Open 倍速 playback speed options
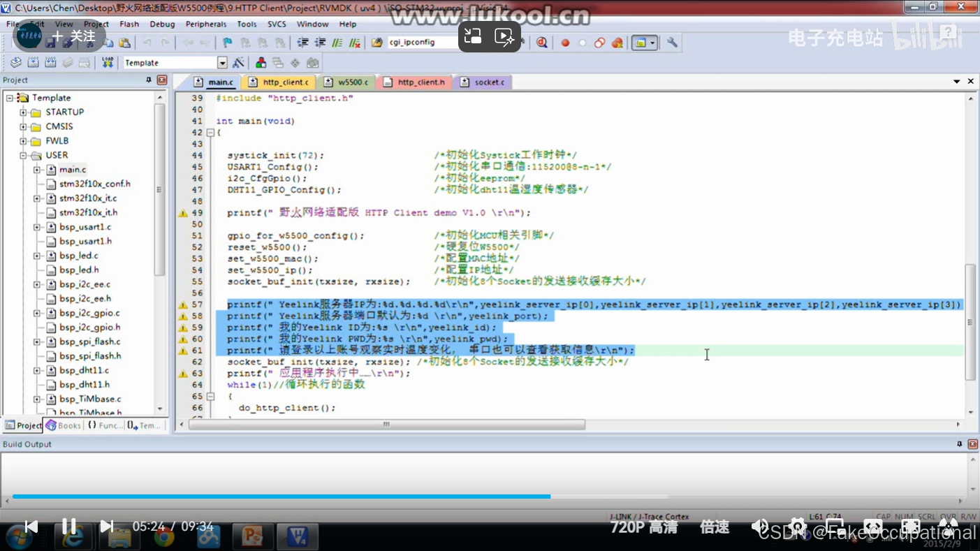The width and height of the screenshot is (980, 551). (715, 527)
